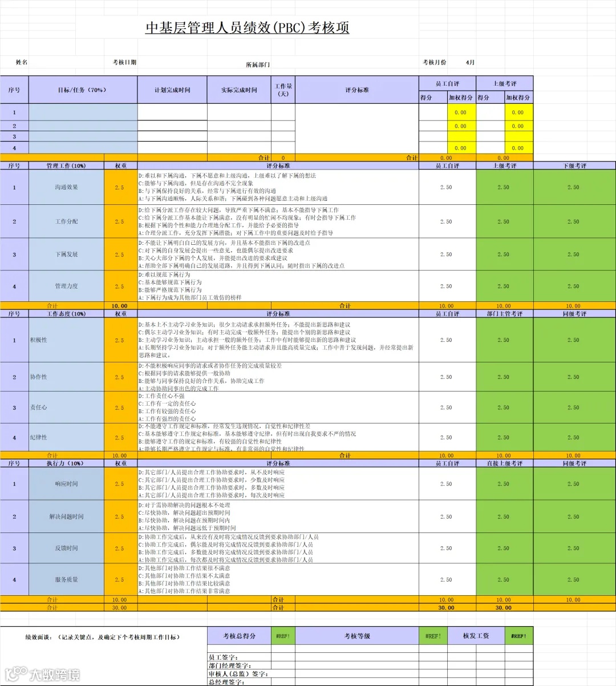Select the 目标/任务（70%）header cell
The height and width of the screenshot is (686, 616).
(83, 90)
